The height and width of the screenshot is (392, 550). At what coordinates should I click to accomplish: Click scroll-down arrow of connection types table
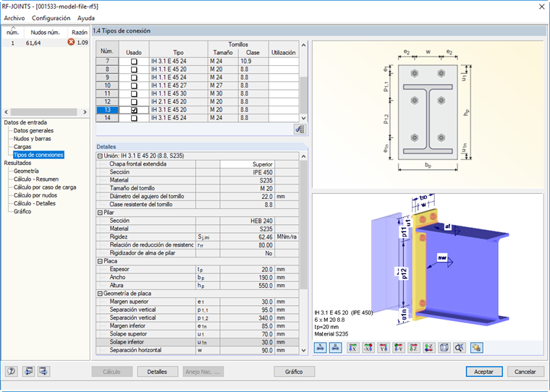pyautogui.click(x=304, y=118)
